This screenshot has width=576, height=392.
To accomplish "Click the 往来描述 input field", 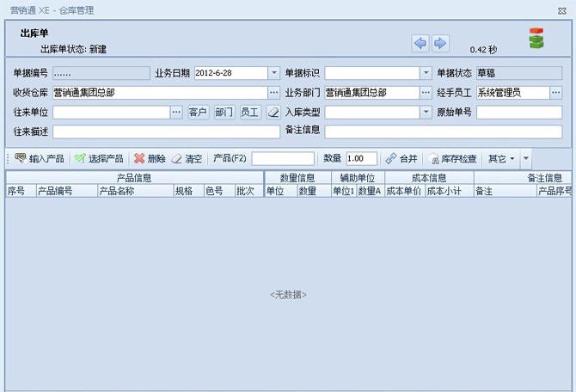I will click(166, 132).
